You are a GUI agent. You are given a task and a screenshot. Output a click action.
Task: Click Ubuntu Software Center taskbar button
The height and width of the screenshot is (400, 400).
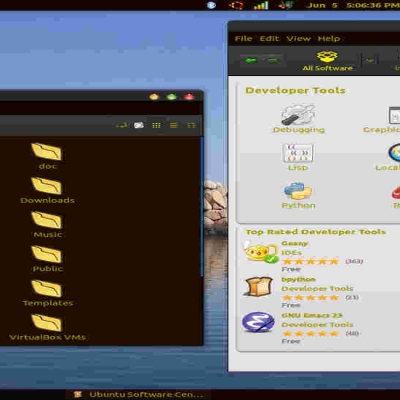pyautogui.click(x=139, y=394)
